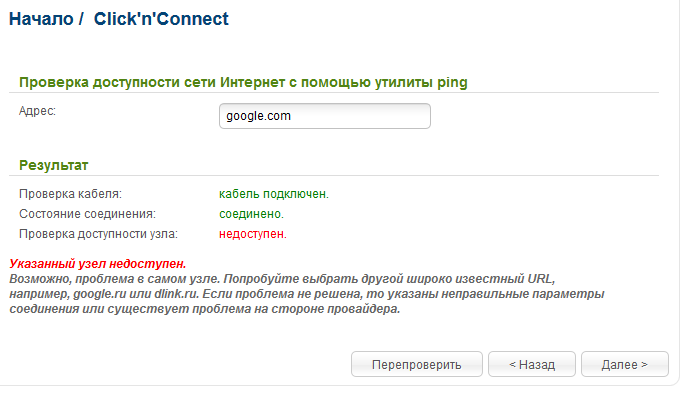Focus the Адрес input field
The width and height of the screenshot is (699, 404).
[324, 116]
